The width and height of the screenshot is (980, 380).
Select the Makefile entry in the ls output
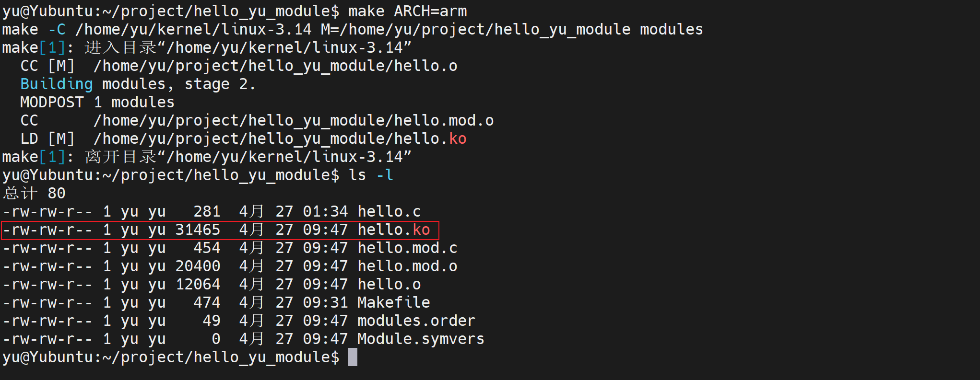[x=394, y=303]
